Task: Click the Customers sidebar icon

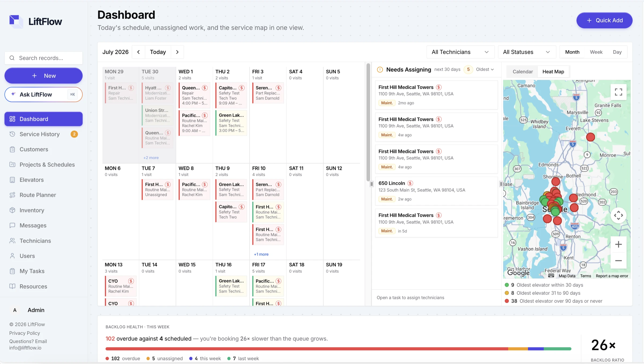Action: click(12, 149)
